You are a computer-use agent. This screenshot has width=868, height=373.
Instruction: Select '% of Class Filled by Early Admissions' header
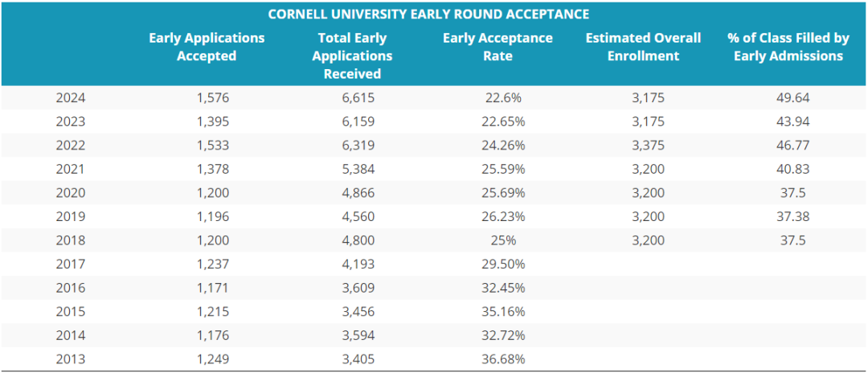coord(788,47)
